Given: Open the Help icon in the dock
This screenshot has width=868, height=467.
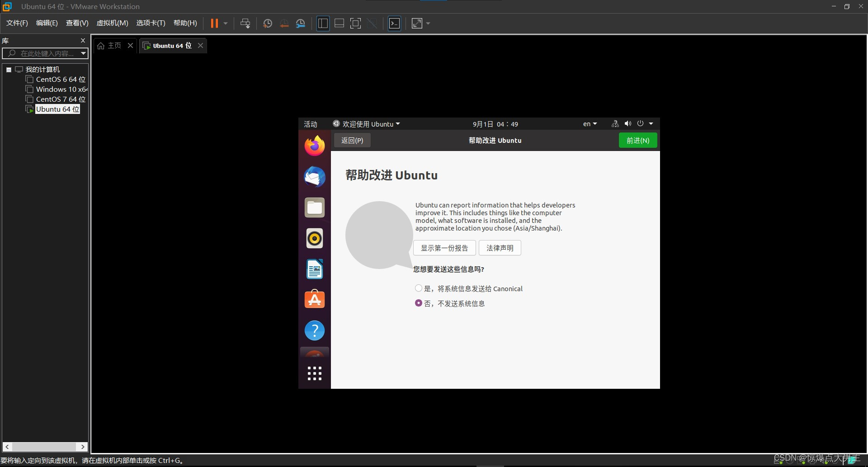Looking at the screenshot, I should (x=315, y=330).
